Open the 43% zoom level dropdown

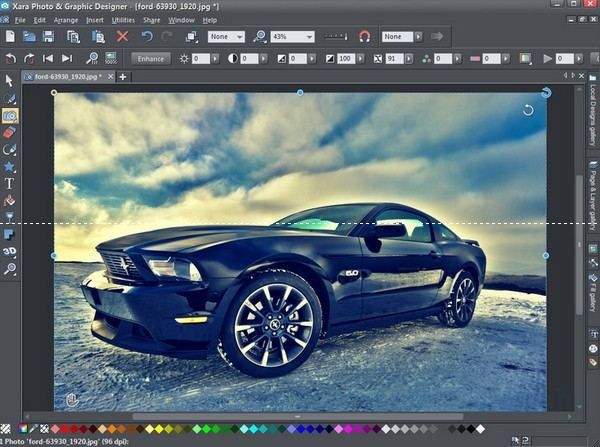click(307, 37)
